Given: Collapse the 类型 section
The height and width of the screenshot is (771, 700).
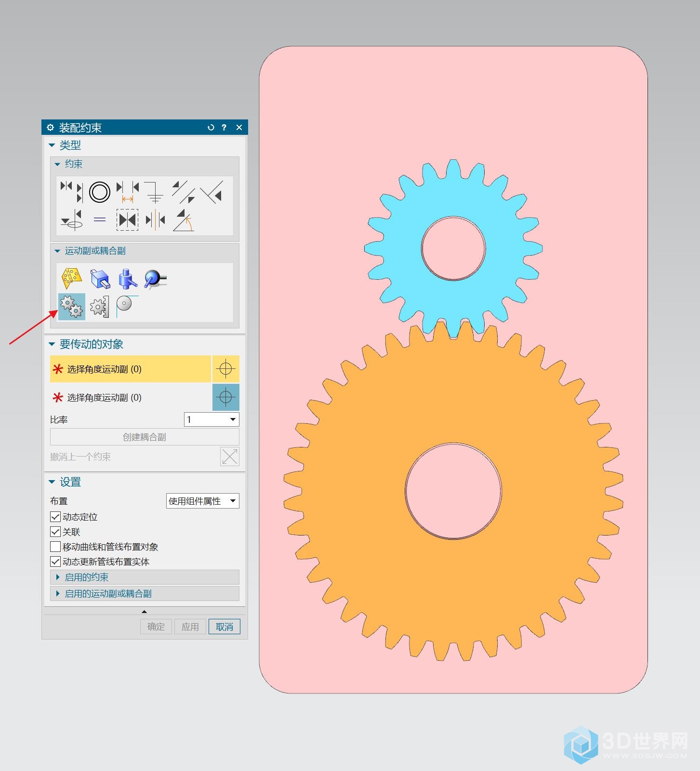Looking at the screenshot, I should (x=52, y=145).
